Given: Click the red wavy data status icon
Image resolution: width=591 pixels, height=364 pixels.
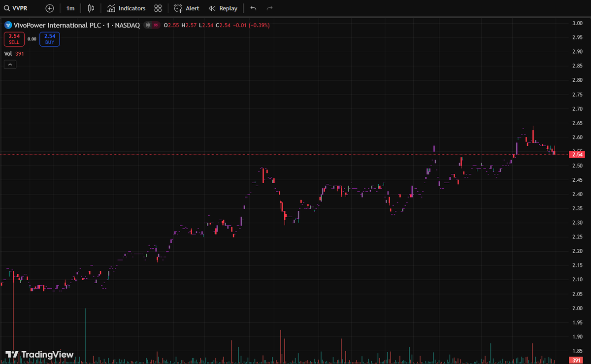Looking at the screenshot, I should 156,25.
